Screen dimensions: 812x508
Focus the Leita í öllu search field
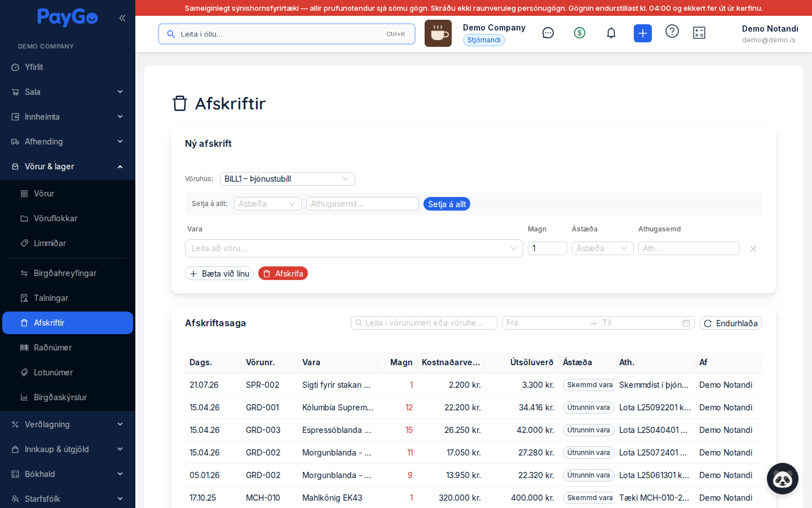point(286,34)
